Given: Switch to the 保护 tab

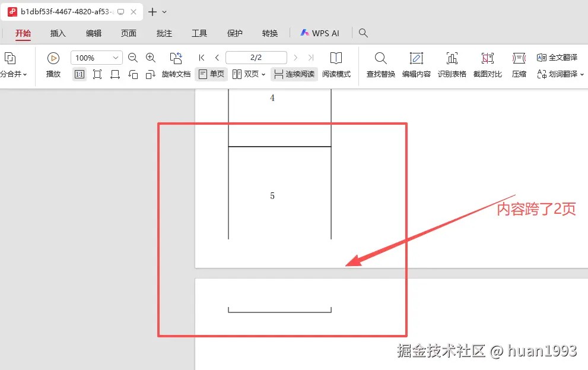Looking at the screenshot, I should [234, 33].
